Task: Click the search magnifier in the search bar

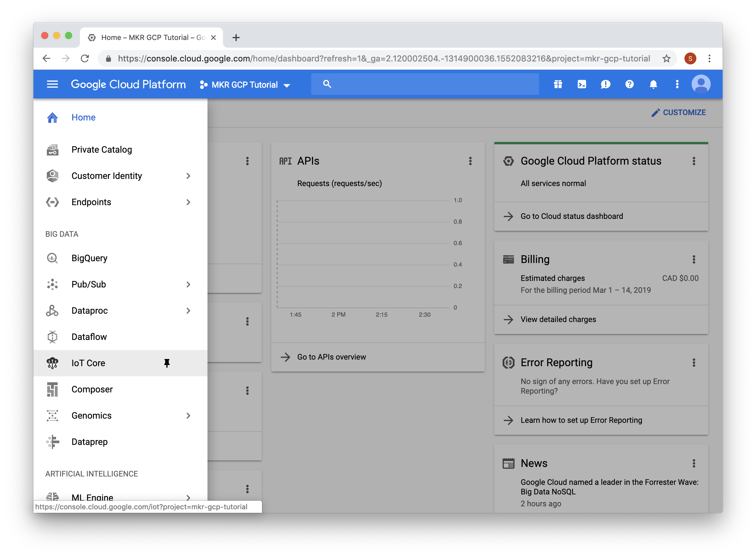Action: pos(327,84)
